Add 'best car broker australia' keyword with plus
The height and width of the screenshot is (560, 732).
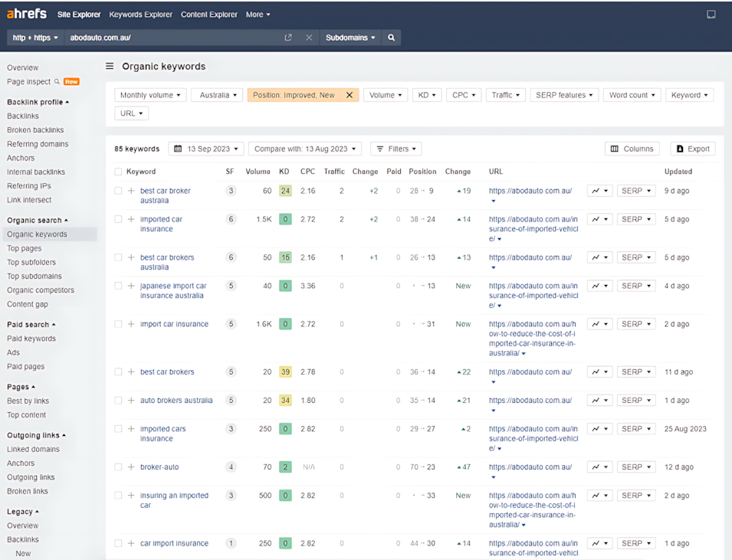click(131, 191)
